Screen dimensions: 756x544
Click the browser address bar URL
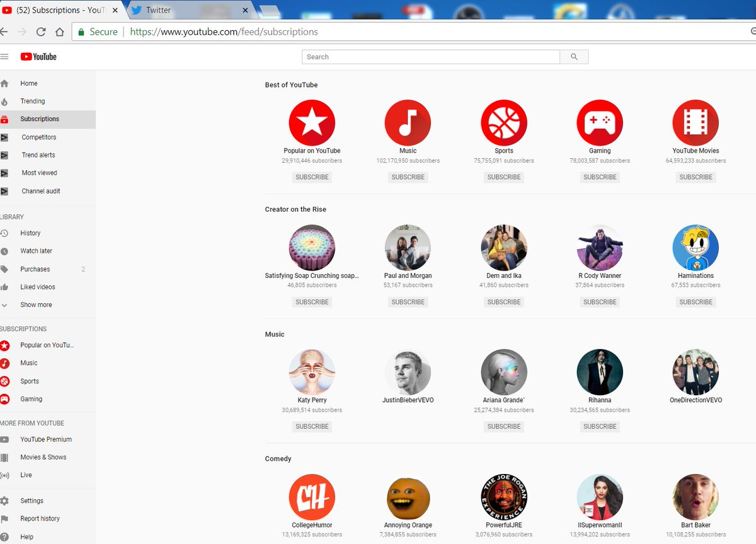pyautogui.click(x=224, y=32)
